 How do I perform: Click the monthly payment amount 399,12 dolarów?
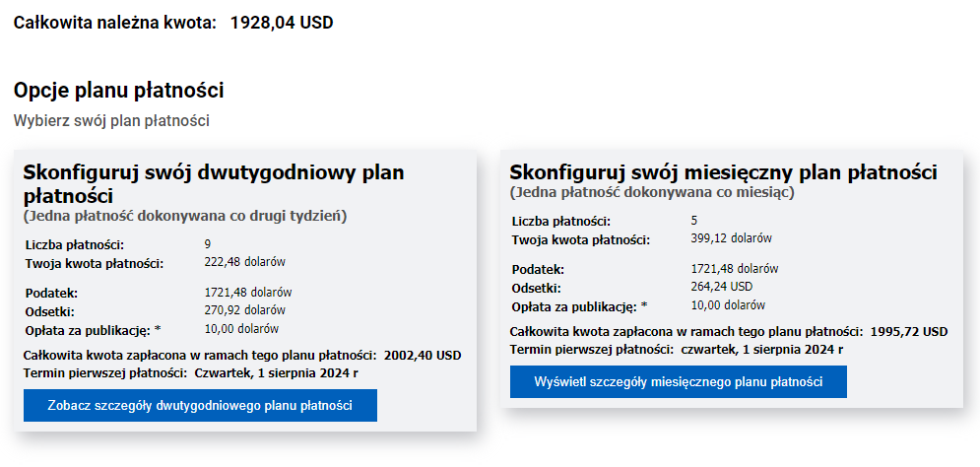click(x=732, y=238)
